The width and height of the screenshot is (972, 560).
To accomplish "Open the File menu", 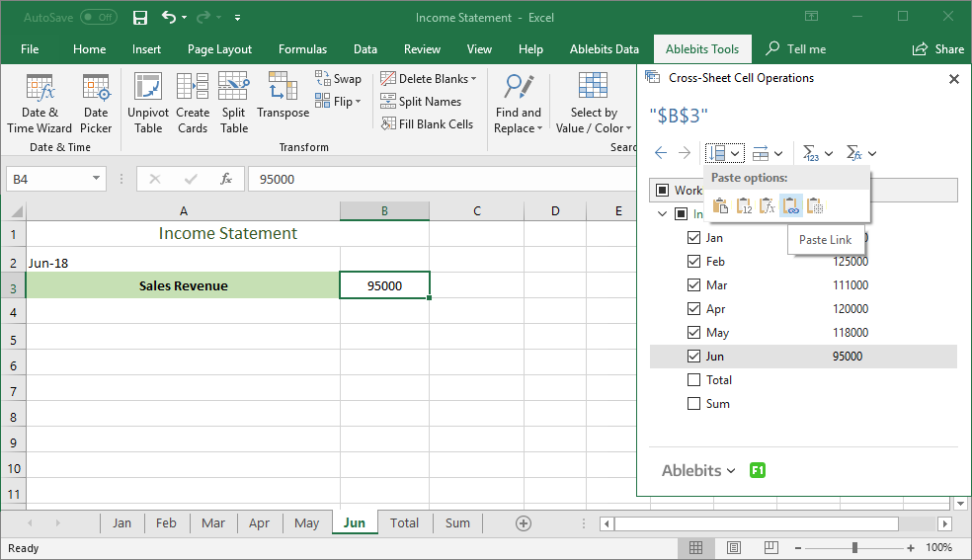I will point(30,49).
